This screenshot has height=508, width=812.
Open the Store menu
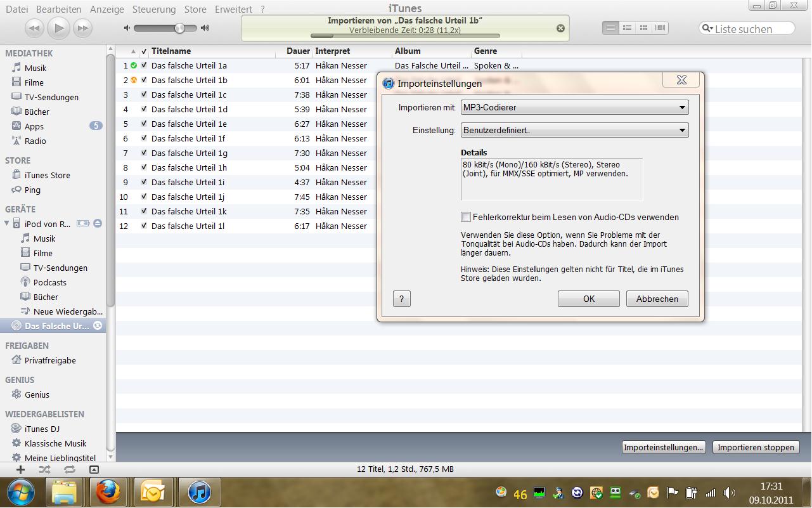coord(195,9)
